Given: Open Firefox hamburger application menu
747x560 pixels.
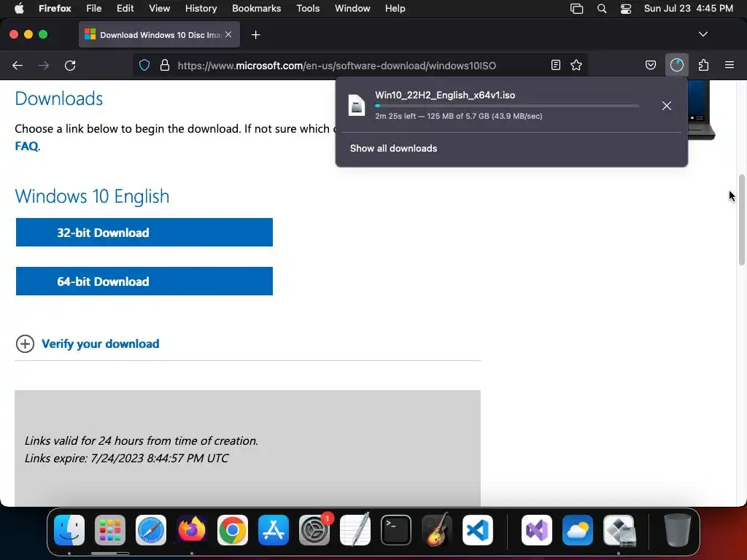Looking at the screenshot, I should (x=729, y=65).
